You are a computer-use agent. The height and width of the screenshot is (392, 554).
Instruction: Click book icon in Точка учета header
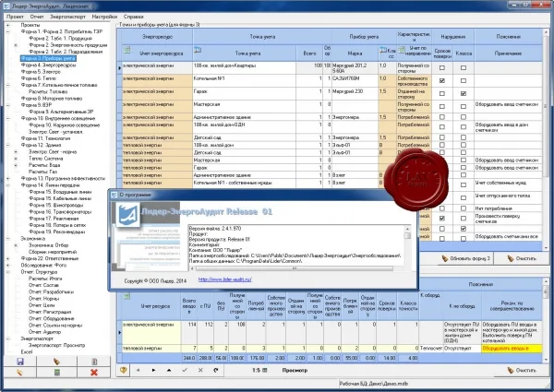pyautogui.click(x=198, y=50)
